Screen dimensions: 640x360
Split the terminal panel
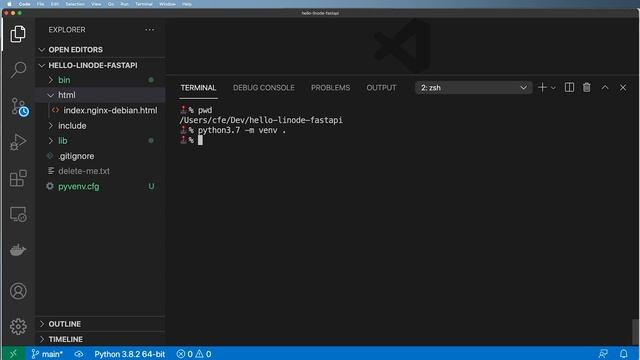pos(569,87)
